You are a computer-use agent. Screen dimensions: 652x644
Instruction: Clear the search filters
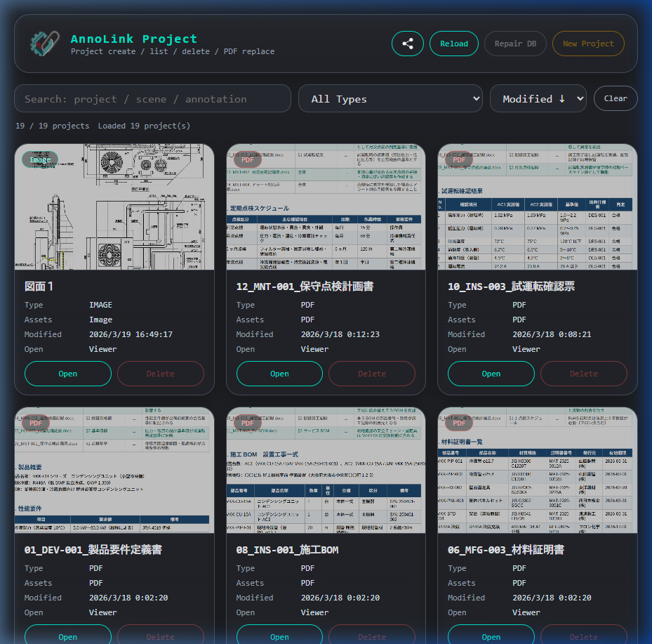click(x=616, y=98)
